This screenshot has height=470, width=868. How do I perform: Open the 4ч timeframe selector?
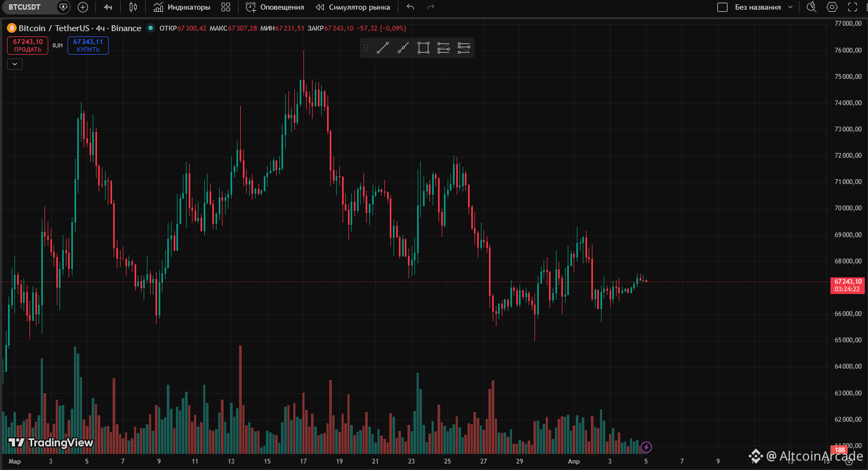coord(108,7)
